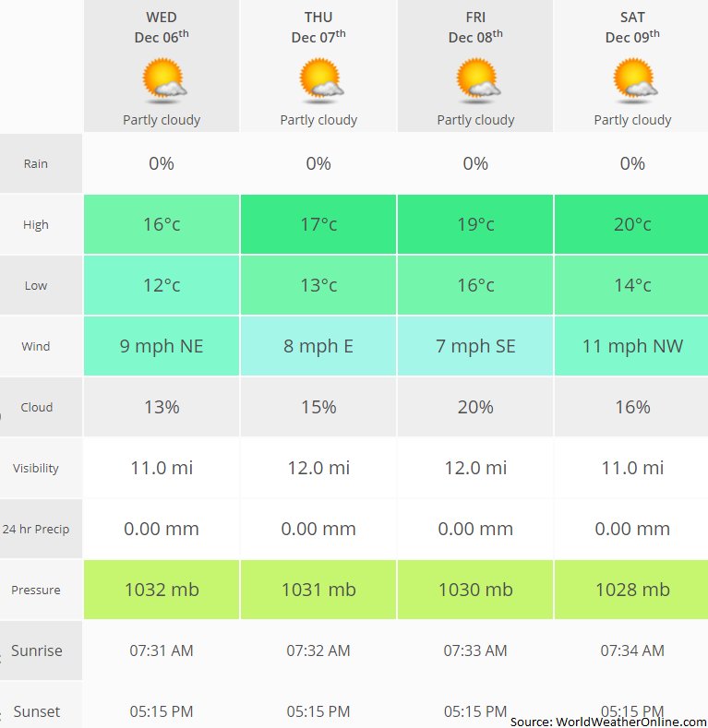Select the 19°c high temperature cell

(475, 224)
